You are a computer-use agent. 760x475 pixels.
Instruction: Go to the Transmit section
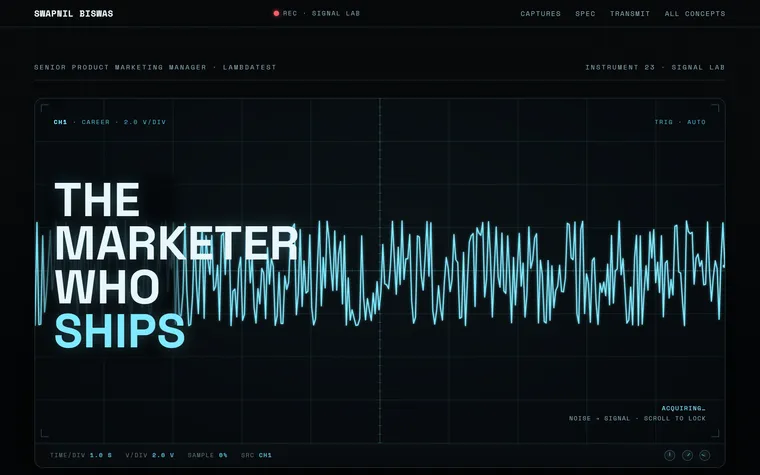pyautogui.click(x=630, y=14)
